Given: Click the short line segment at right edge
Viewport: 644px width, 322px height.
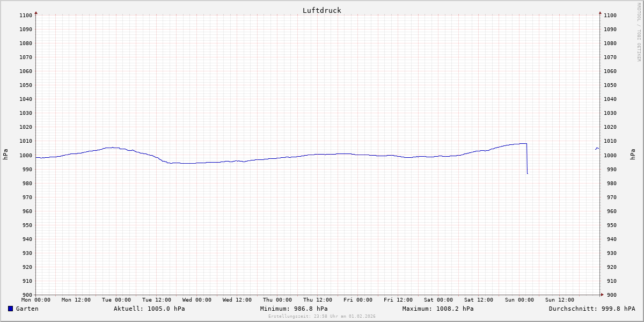Looking at the screenshot, I should pos(597,148).
